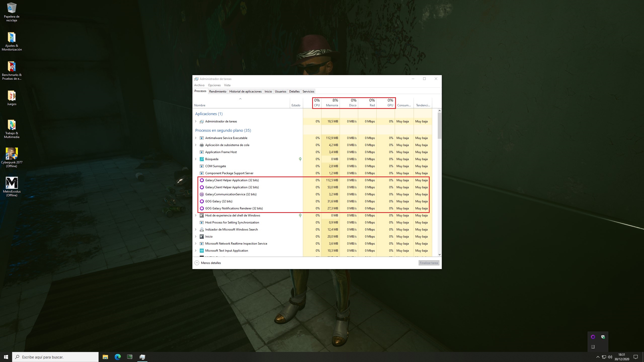Click the green monitor taskbar icon
The width and height of the screenshot is (644, 362).
pos(130,357)
